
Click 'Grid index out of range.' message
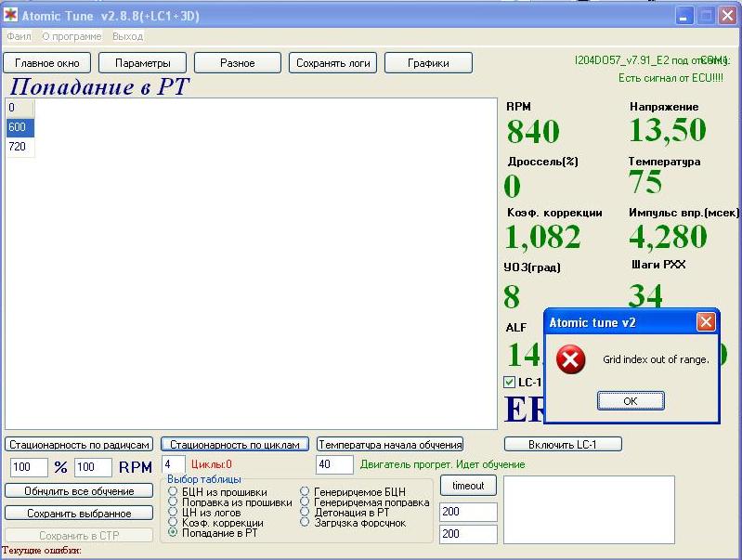coord(656,359)
